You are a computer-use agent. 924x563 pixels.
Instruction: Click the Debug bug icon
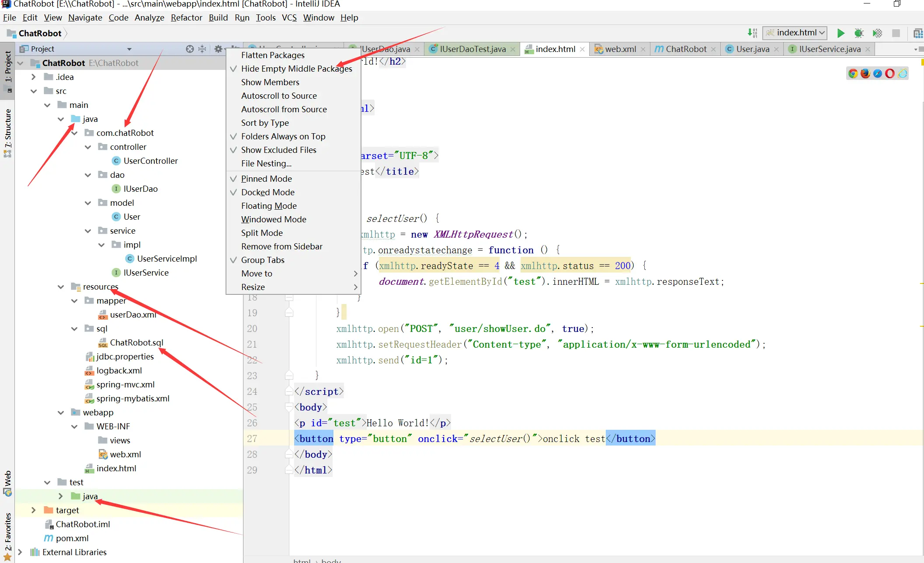[859, 33]
